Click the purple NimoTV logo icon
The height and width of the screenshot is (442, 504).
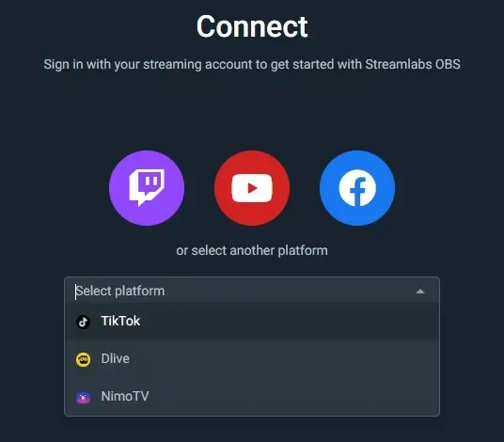click(x=83, y=397)
